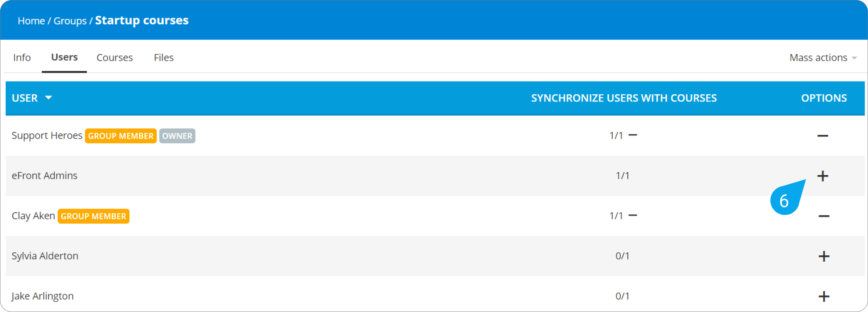Viewport: 868px width, 312px height.
Task: Click the numbered 6 callout marker
Action: point(785,201)
